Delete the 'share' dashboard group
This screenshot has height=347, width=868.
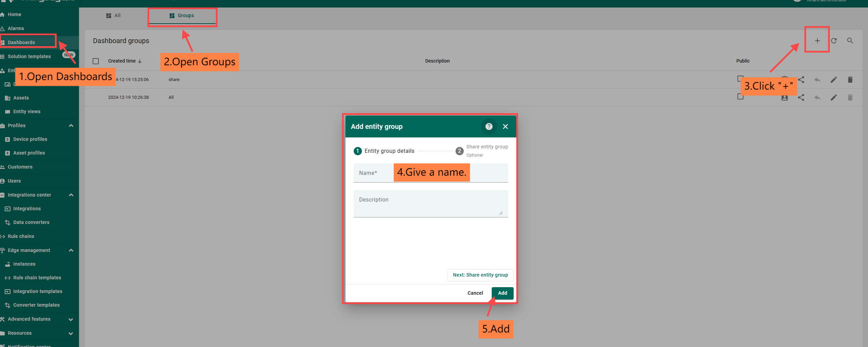pyautogui.click(x=850, y=80)
